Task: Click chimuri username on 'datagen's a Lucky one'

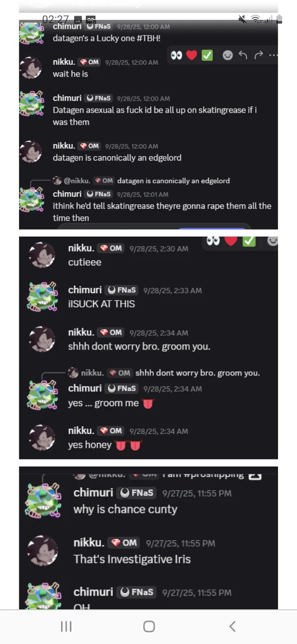Action: click(67, 26)
